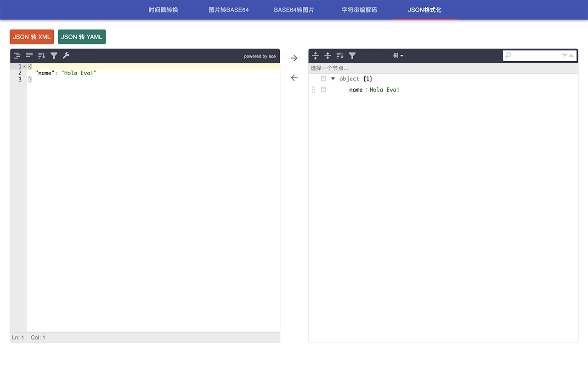Open the action menu box for the object node
Screen dimensions: 588x368
(323, 79)
